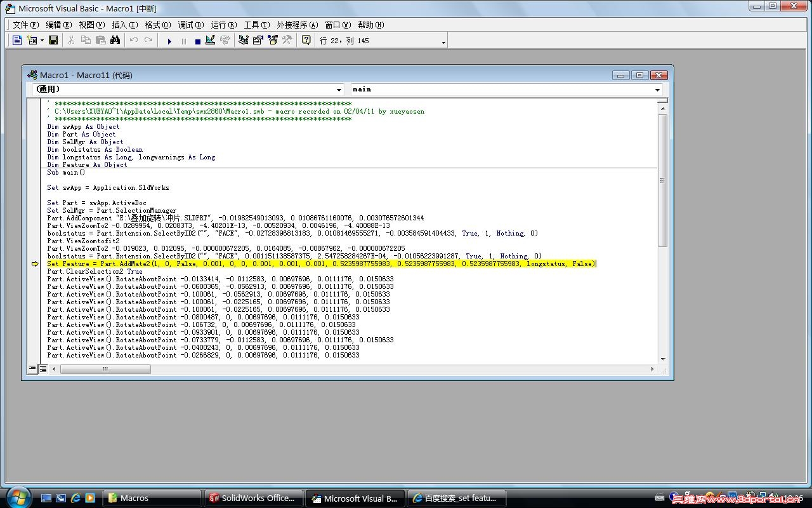Click the 'Part.ClearSelection2 True' line
Screen dimensions: 812x508
tap(95, 271)
